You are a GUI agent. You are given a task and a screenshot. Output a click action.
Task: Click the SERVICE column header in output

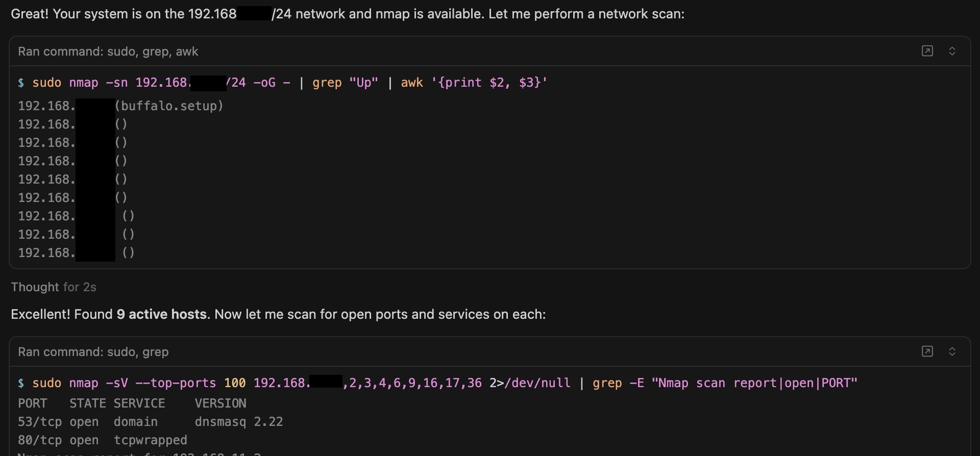tap(139, 403)
